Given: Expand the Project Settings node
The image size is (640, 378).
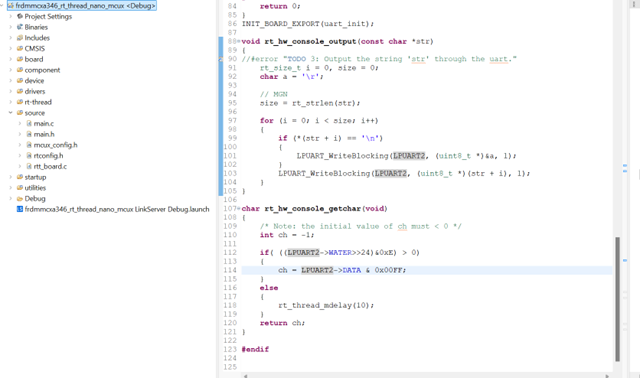Looking at the screenshot, I should [x=11, y=16].
